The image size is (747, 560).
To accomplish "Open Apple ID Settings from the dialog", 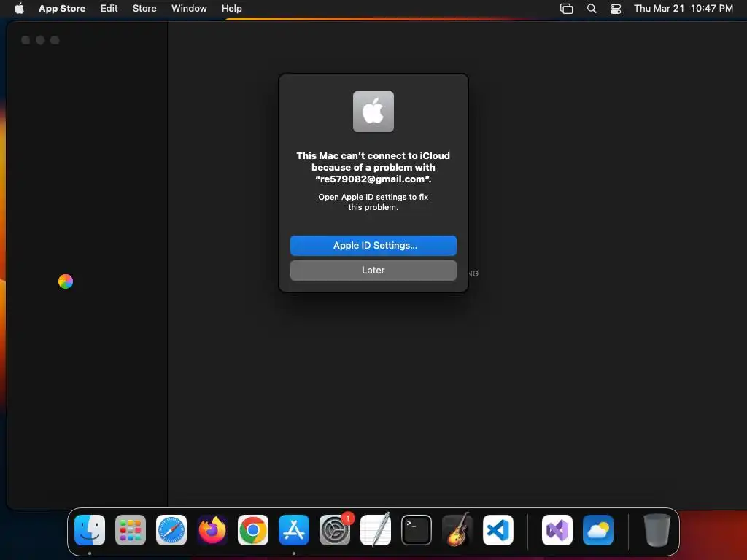I will (373, 245).
